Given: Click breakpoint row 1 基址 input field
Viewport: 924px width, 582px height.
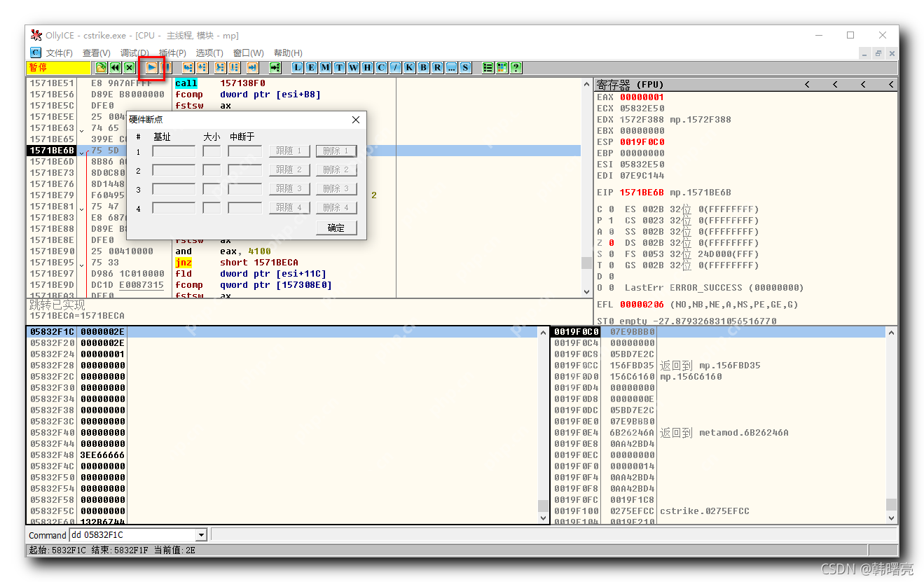Looking at the screenshot, I should 175,150.
